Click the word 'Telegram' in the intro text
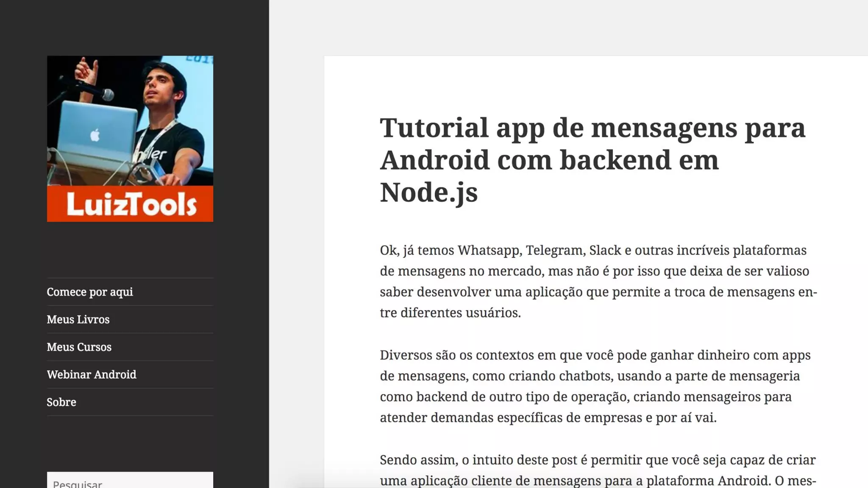The height and width of the screenshot is (488, 868). [x=555, y=250]
